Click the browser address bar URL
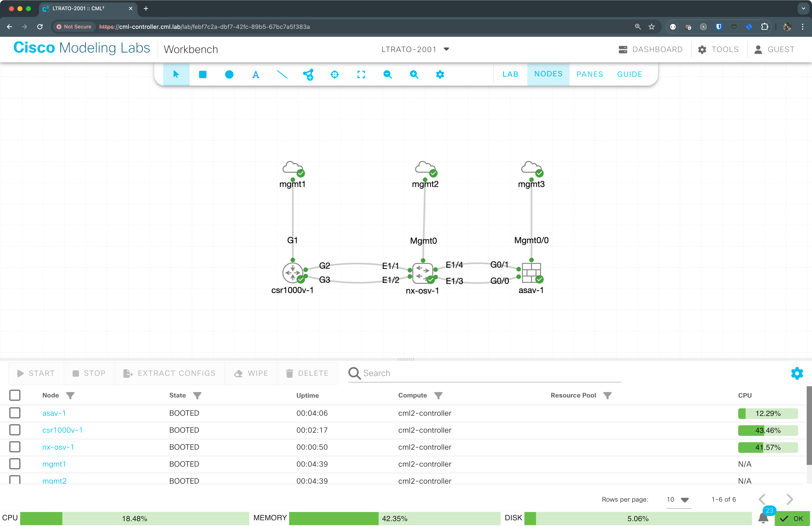The height and width of the screenshot is (526, 812). click(x=205, y=27)
